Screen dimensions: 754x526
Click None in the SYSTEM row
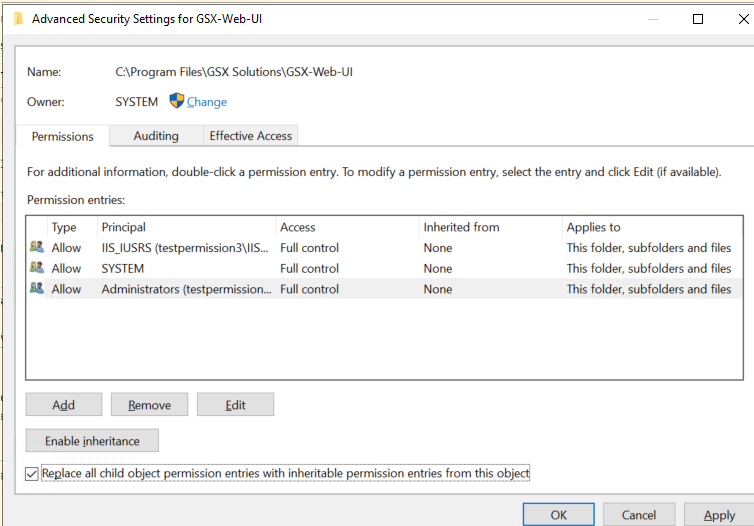point(438,268)
